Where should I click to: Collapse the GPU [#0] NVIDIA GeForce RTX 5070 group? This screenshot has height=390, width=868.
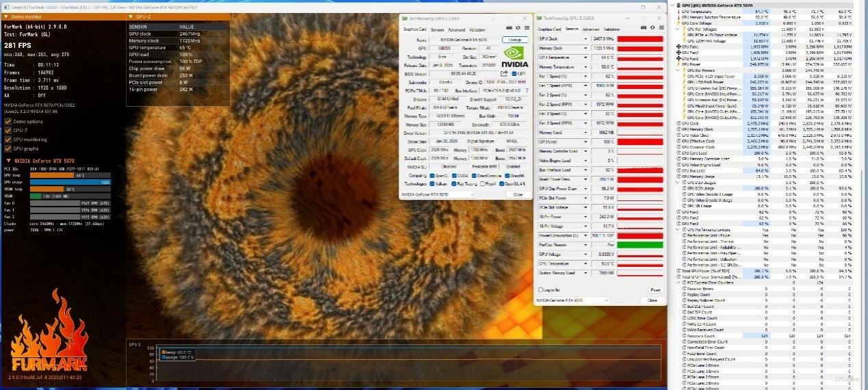click(672, 5)
